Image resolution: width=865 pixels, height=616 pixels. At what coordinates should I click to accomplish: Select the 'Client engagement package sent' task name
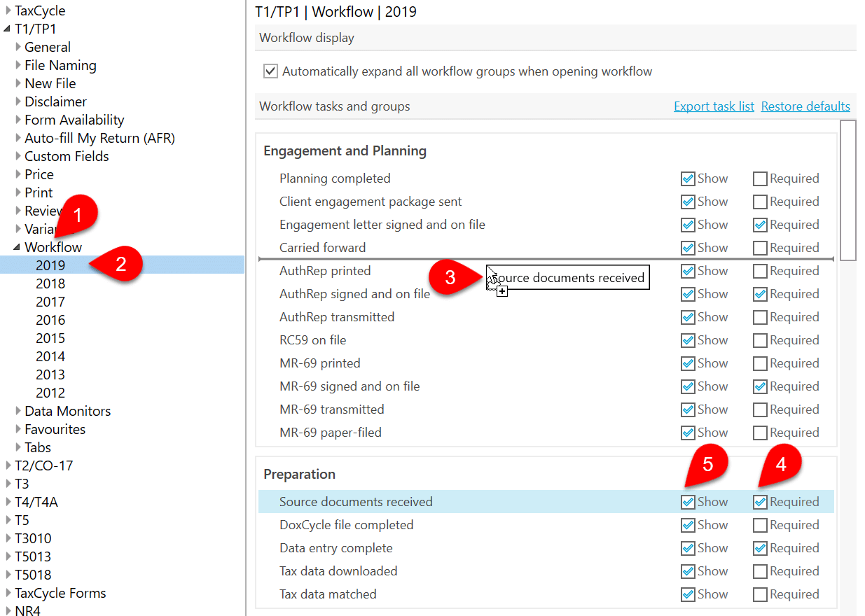pyautogui.click(x=371, y=202)
